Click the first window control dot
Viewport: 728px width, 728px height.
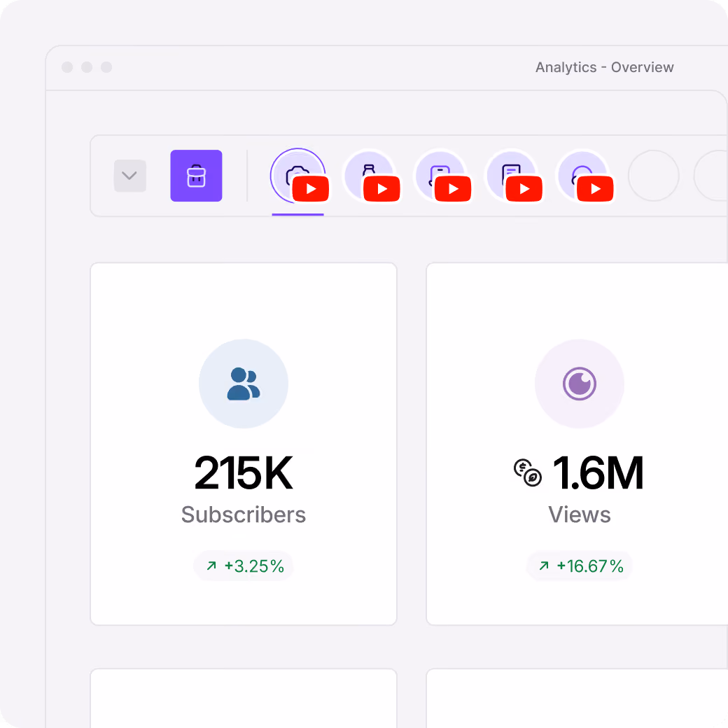[x=67, y=67]
